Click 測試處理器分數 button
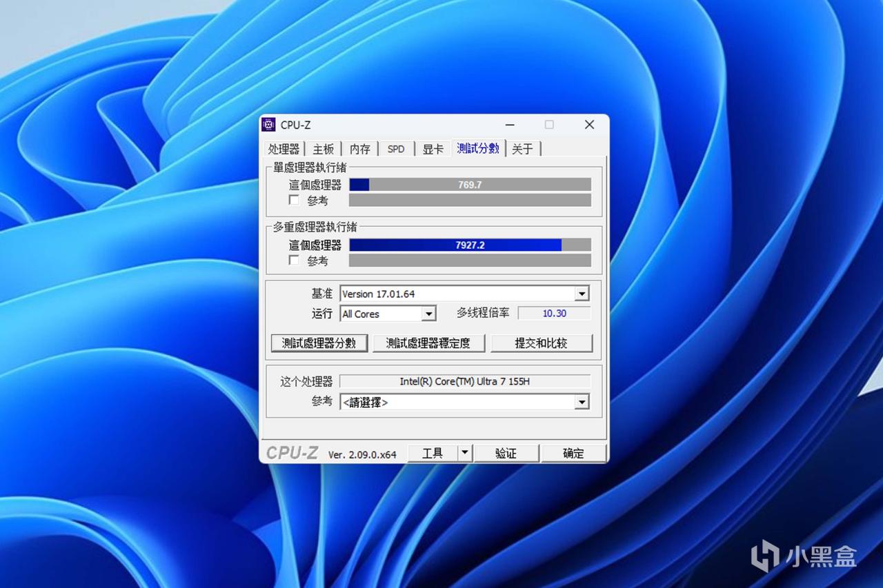This screenshot has width=883, height=588. 319,343
